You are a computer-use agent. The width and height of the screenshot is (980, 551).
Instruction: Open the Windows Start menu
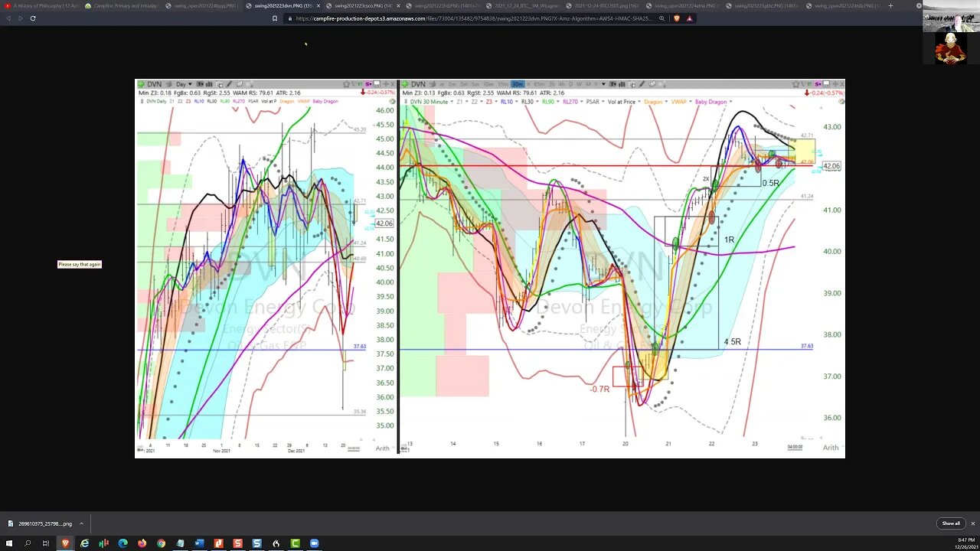point(8,543)
